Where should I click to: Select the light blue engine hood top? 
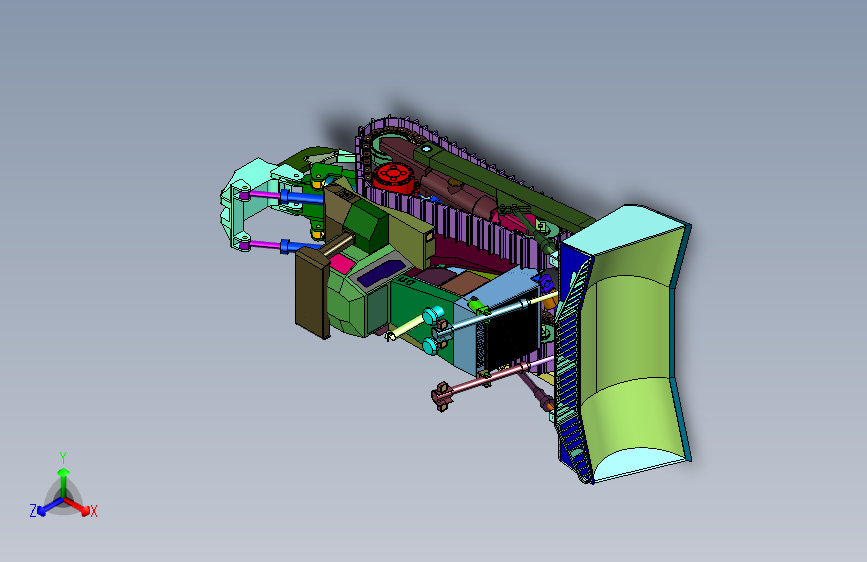[498, 290]
